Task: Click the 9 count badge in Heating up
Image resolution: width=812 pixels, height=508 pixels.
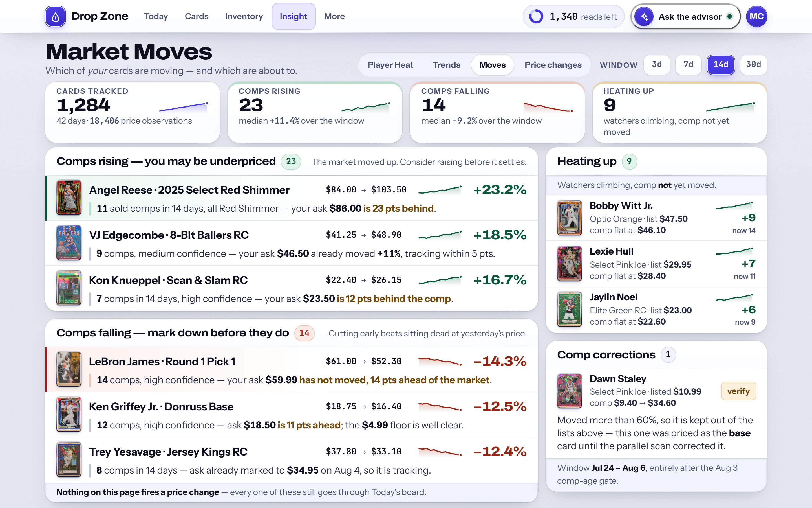Action: (629, 162)
